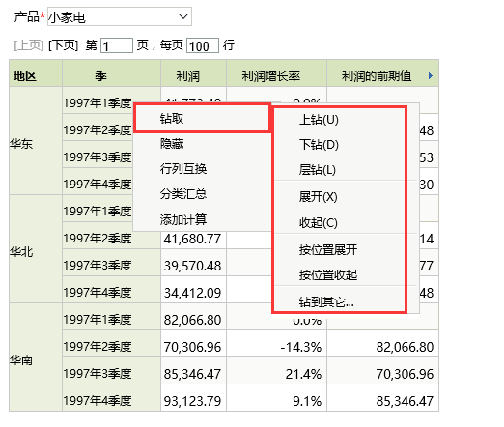Click the blue arrow in 利润的前期值 header
Image resolution: width=504 pixels, height=427 pixels.
click(x=431, y=76)
